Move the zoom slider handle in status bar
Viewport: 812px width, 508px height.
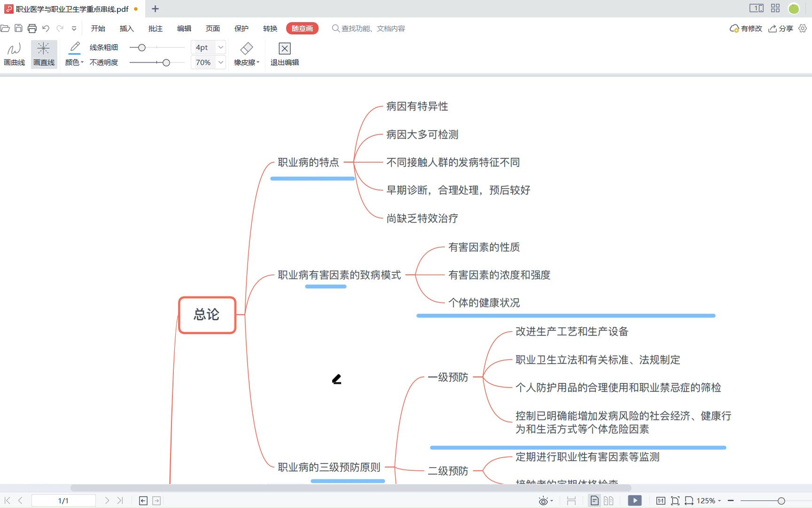pos(781,501)
